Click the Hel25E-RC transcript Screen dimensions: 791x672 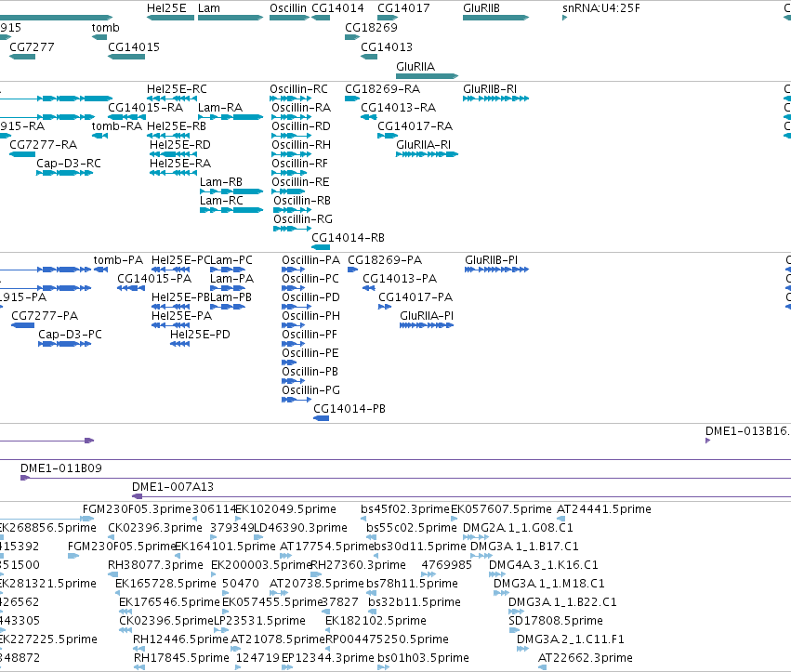(x=172, y=99)
